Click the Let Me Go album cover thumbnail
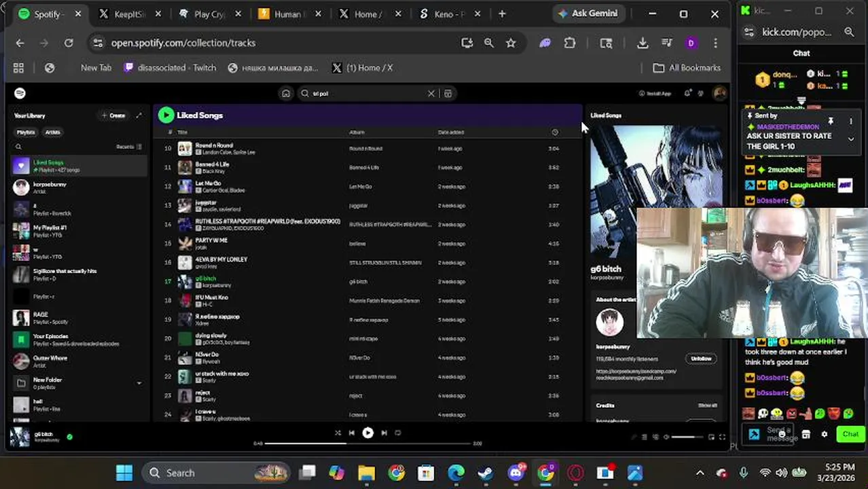Screen dimensions: 868x489 pos(185,186)
